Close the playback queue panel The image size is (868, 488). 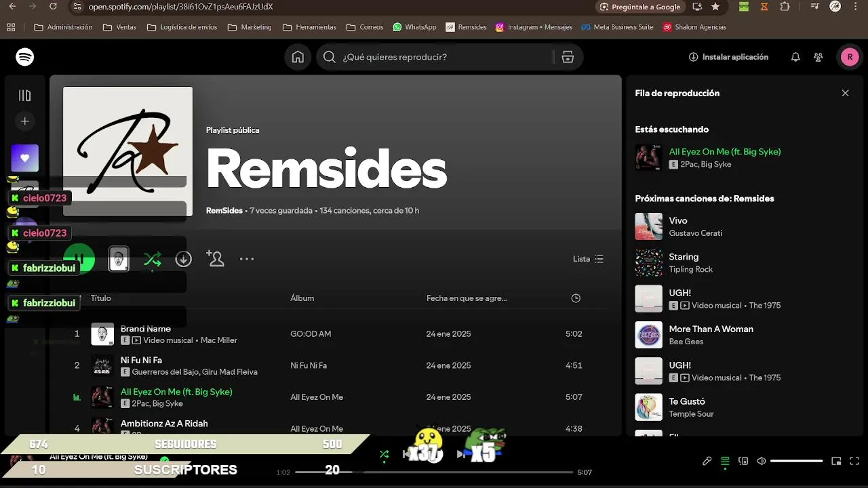click(x=845, y=93)
